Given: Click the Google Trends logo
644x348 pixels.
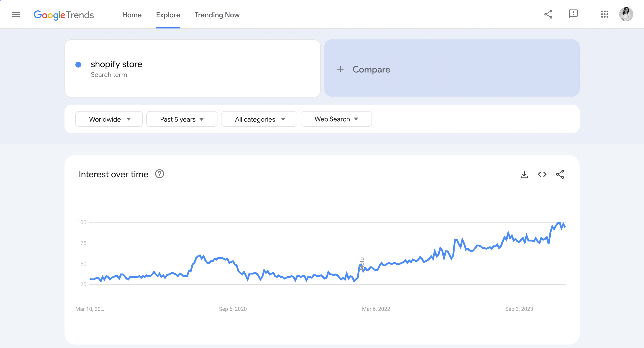Looking at the screenshot, I should [64, 15].
